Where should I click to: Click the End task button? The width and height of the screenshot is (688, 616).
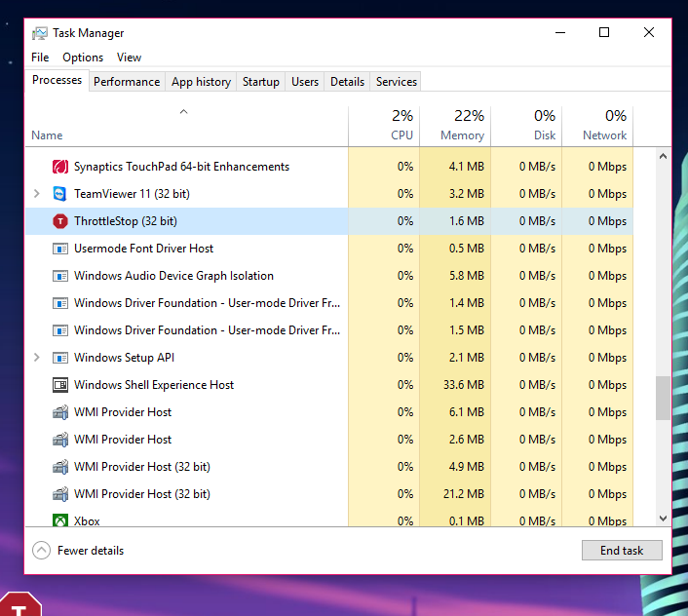pyautogui.click(x=622, y=550)
